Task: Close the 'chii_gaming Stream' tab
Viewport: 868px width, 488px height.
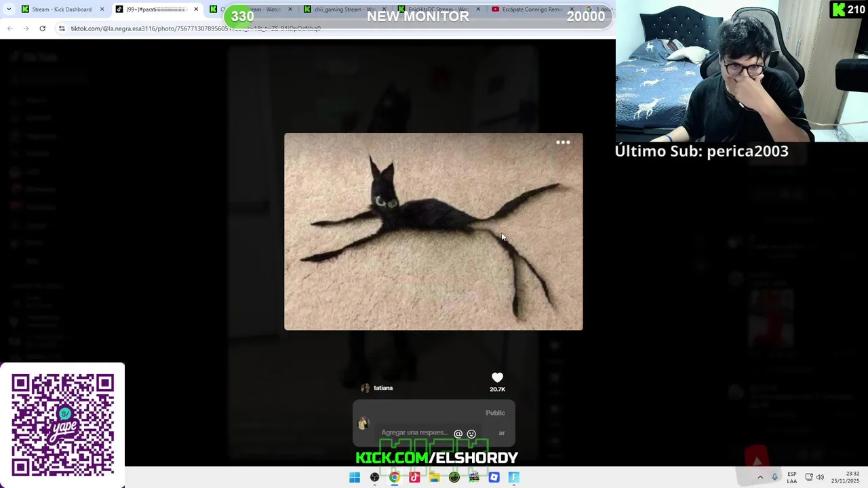Action: [384, 9]
